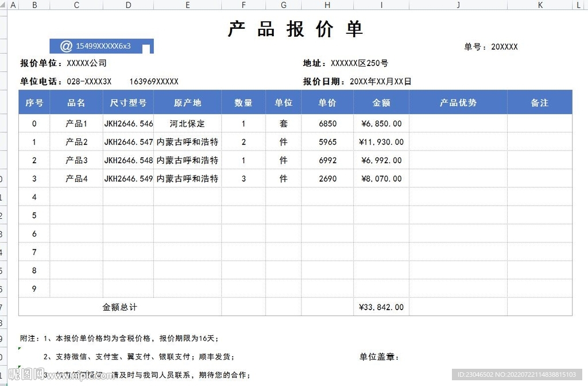
Task: Click the 数量 header cell
Action: [243, 102]
